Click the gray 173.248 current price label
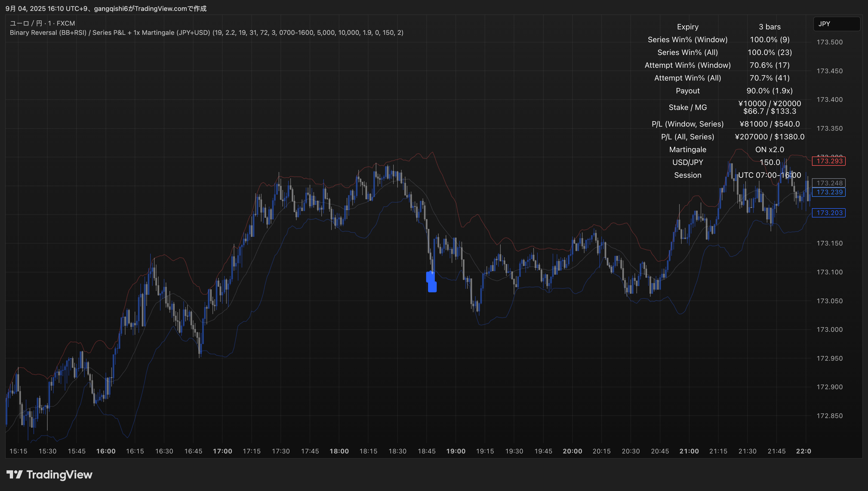The height and width of the screenshot is (491, 868). (829, 183)
